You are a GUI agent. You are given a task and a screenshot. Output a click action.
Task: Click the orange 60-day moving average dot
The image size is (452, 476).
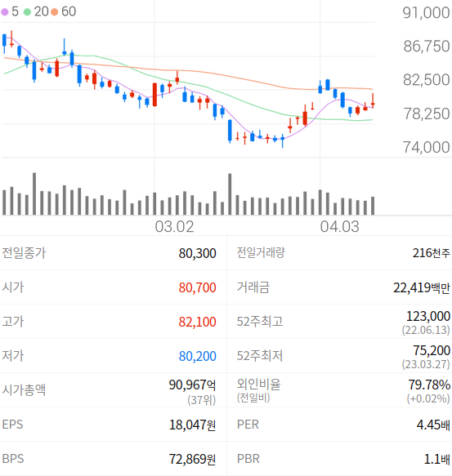(x=55, y=12)
